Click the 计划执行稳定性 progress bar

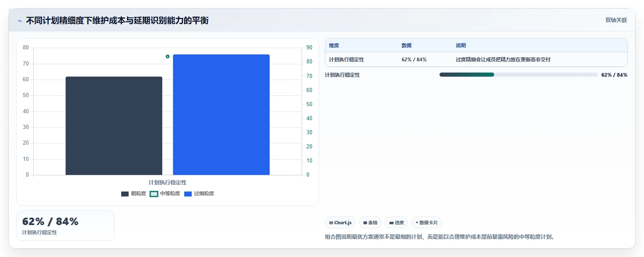click(x=519, y=75)
